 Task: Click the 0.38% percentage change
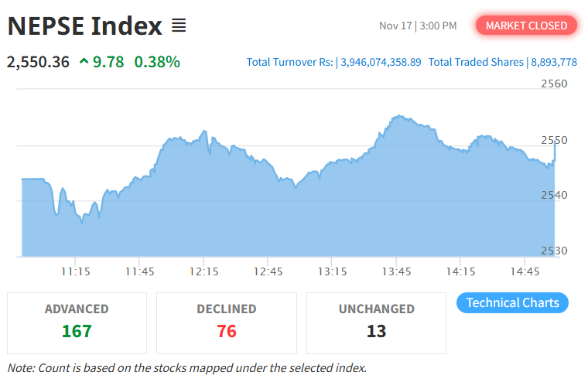tap(157, 61)
